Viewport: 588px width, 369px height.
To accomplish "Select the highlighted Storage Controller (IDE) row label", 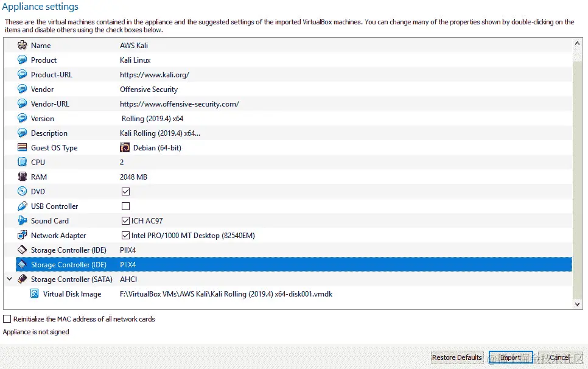I will point(69,265).
